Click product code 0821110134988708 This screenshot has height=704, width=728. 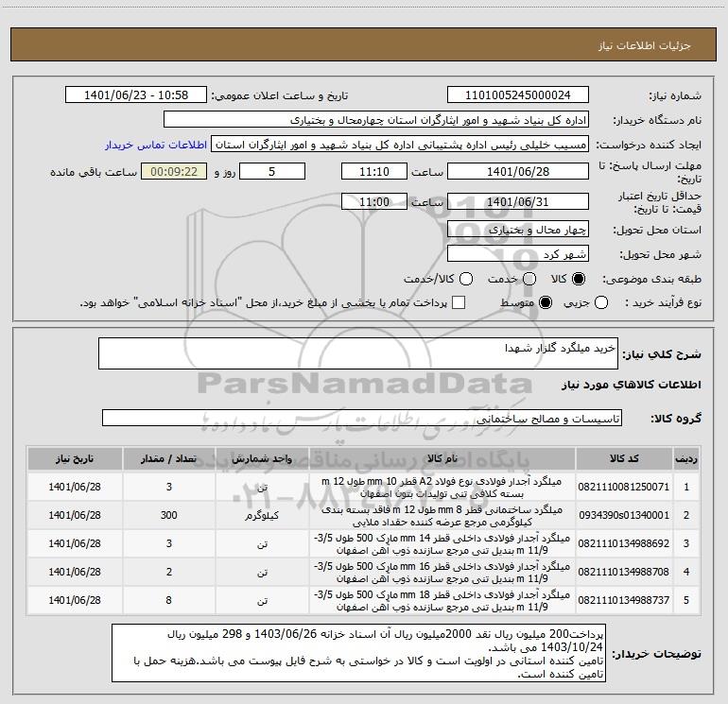[x=624, y=572]
